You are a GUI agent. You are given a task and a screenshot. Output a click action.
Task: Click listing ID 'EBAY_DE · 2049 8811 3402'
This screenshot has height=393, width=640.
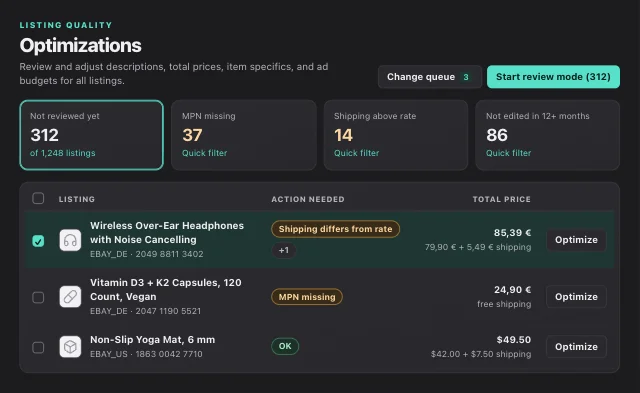click(x=147, y=254)
